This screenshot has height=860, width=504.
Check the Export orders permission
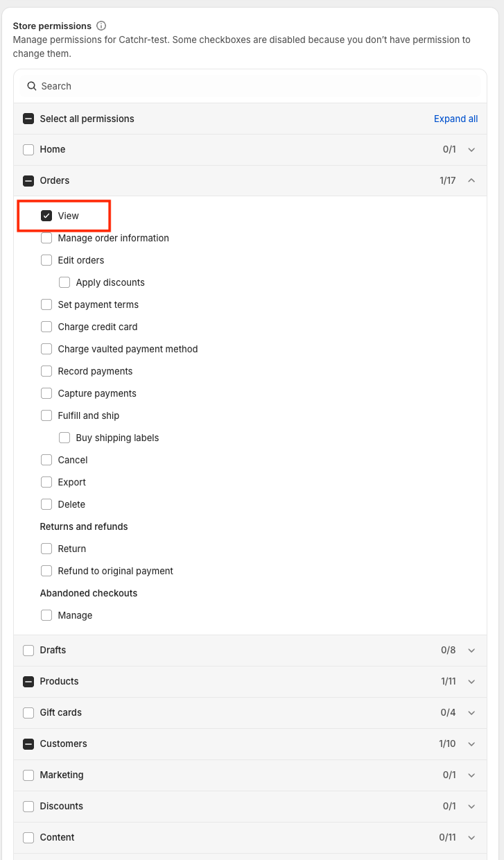tap(46, 482)
